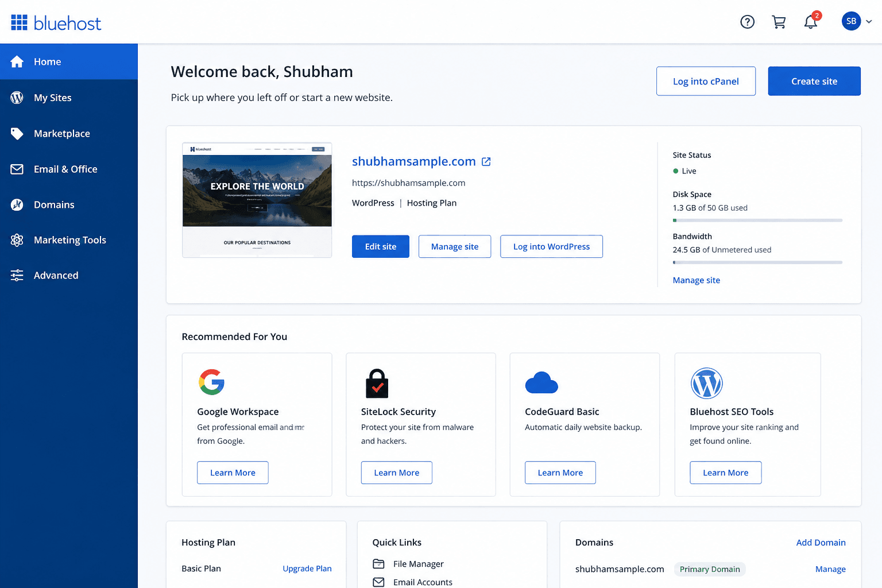Click Learn More for SiteLock Security
The height and width of the screenshot is (588, 882).
pyautogui.click(x=397, y=473)
